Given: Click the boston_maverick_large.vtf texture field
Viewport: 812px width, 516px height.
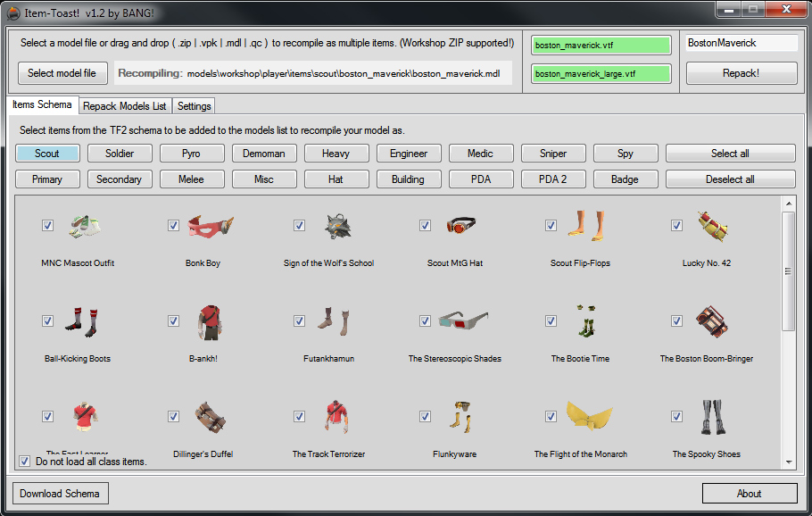Looking at the screenshot, I should (601, 73).
